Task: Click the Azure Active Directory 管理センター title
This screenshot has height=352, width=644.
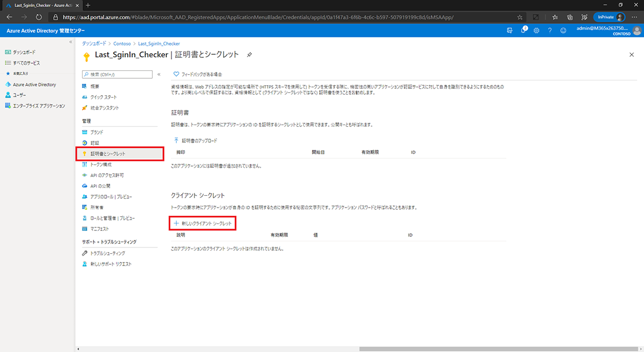Action: [46, 31]
